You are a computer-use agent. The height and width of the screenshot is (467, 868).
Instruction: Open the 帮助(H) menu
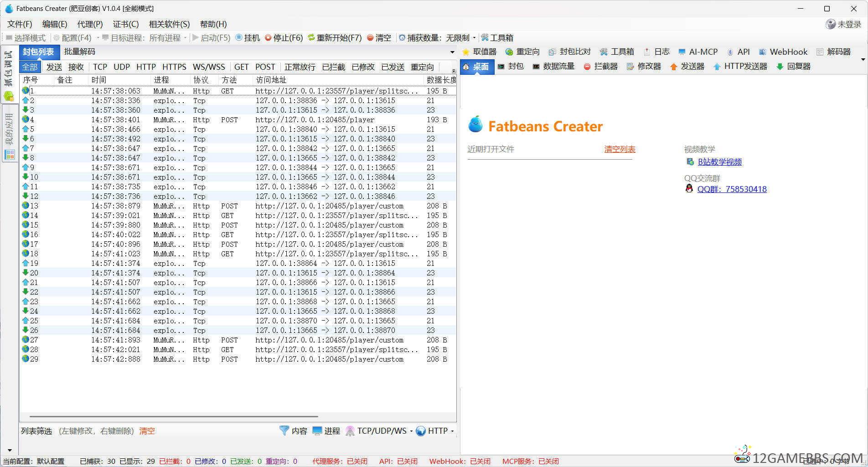point(213,24)
